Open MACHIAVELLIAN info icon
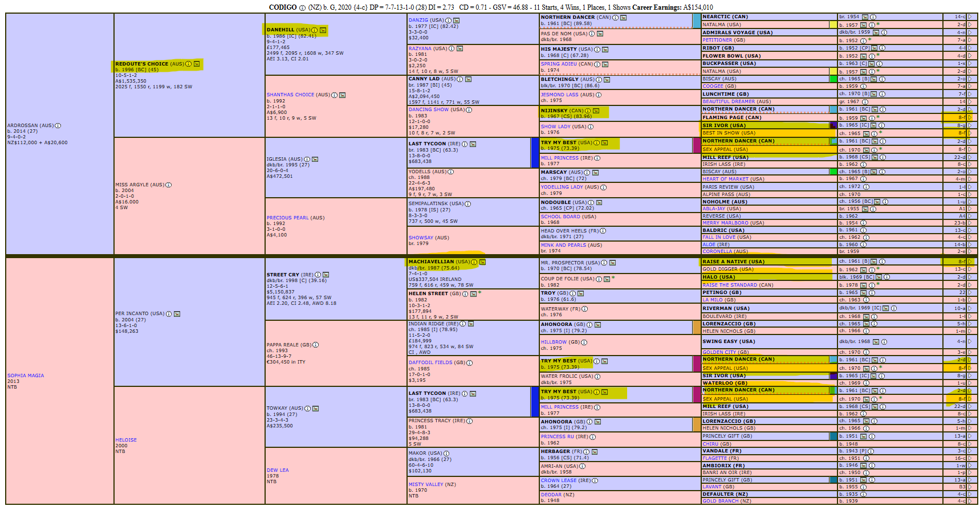This screenshot has width=980, height=506. [474, 262]
